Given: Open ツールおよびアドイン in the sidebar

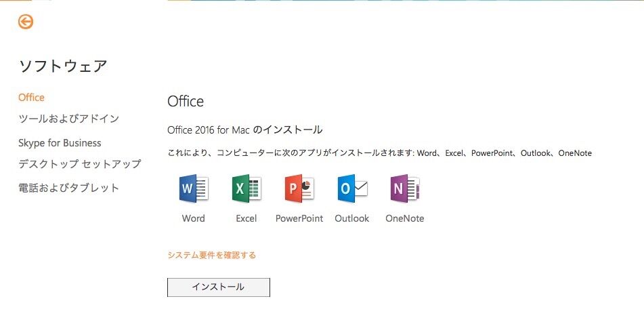Looking at the screenshot, I should click(69, 119).
